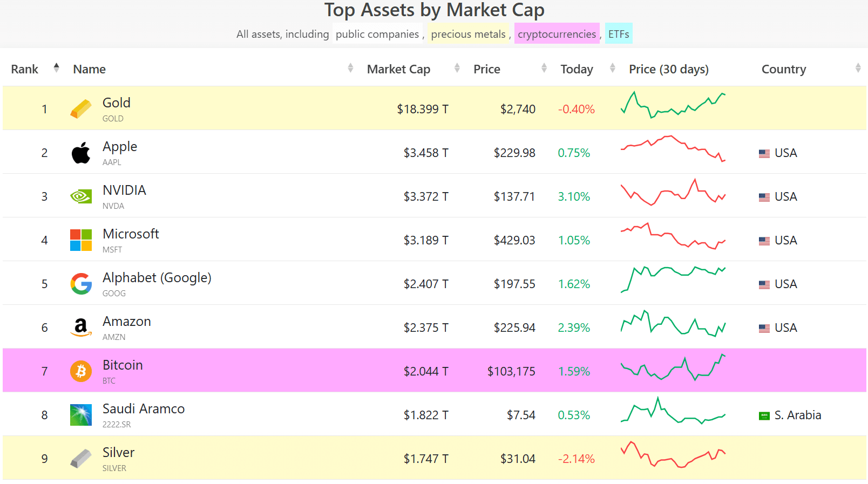
Task: Click Bitcoin price $103,175
Action: (511, 371)
